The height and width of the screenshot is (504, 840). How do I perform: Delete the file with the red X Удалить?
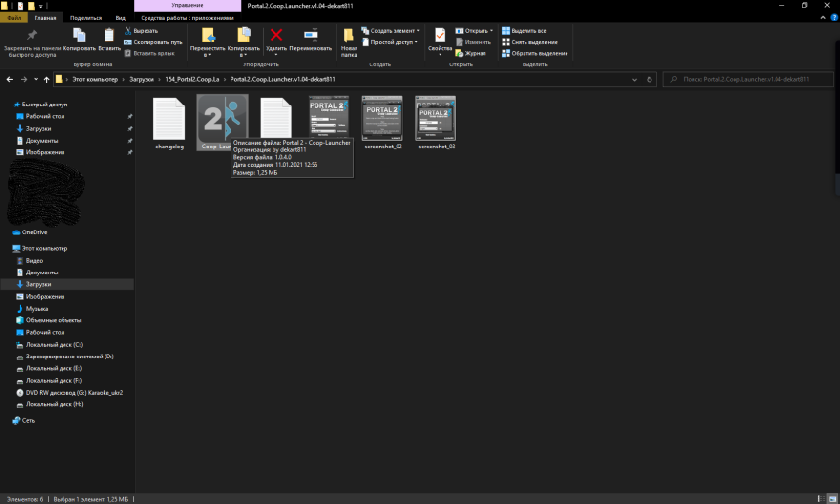(x=276, y=41)
